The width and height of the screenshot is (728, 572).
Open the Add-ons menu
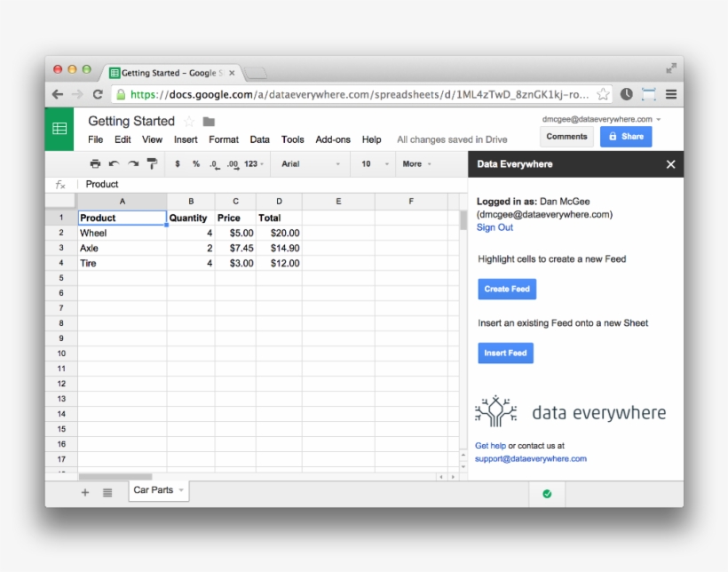point(333,139)
